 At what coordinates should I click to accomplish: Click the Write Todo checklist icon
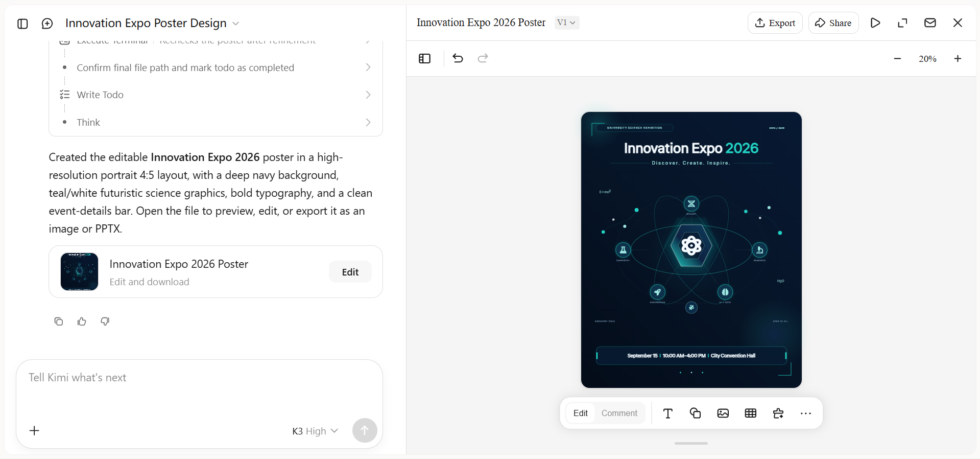65,95
